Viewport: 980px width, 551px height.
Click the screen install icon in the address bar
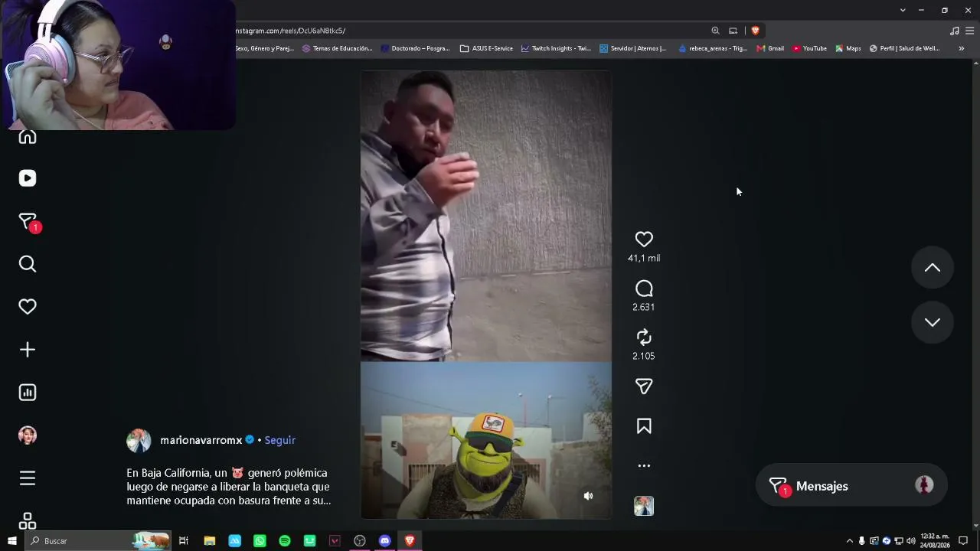click(733, 31)
